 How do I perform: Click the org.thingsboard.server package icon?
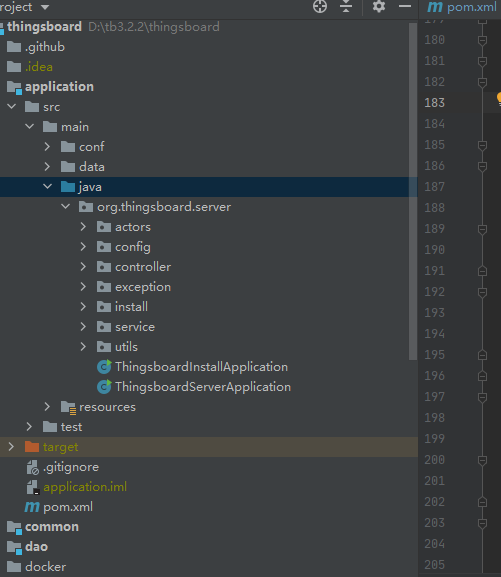pyautogui.click(x=86, y=207)
